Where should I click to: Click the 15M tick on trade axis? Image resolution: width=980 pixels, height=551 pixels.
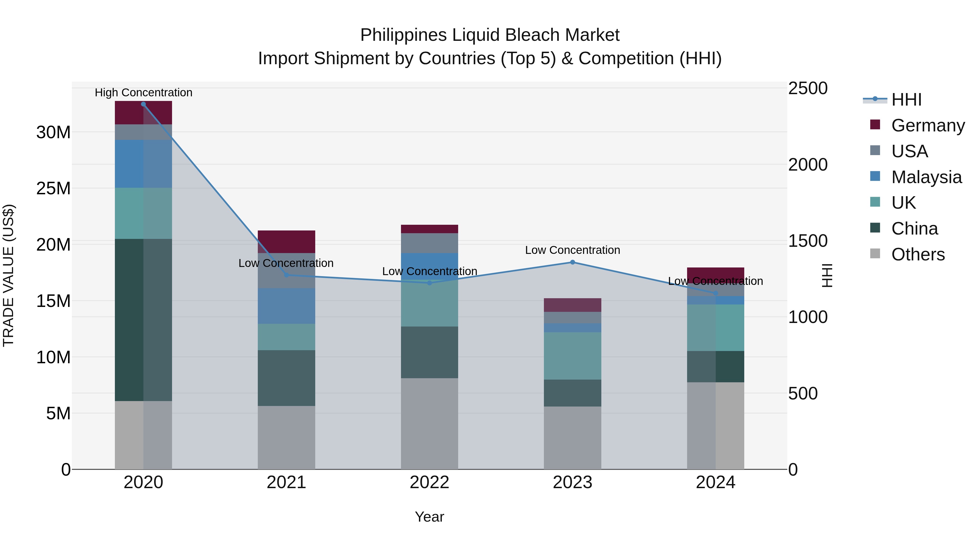coord(53,301)
